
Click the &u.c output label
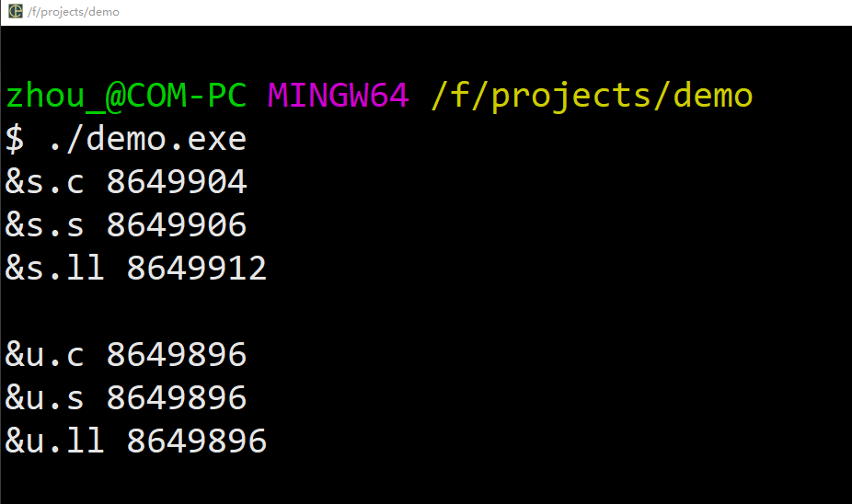tap(44, 355)
